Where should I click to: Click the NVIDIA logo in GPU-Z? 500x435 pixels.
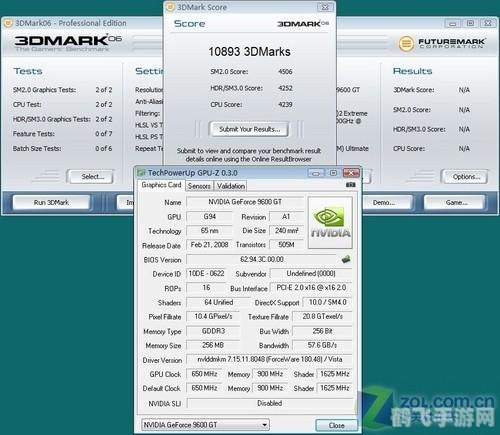330,222
